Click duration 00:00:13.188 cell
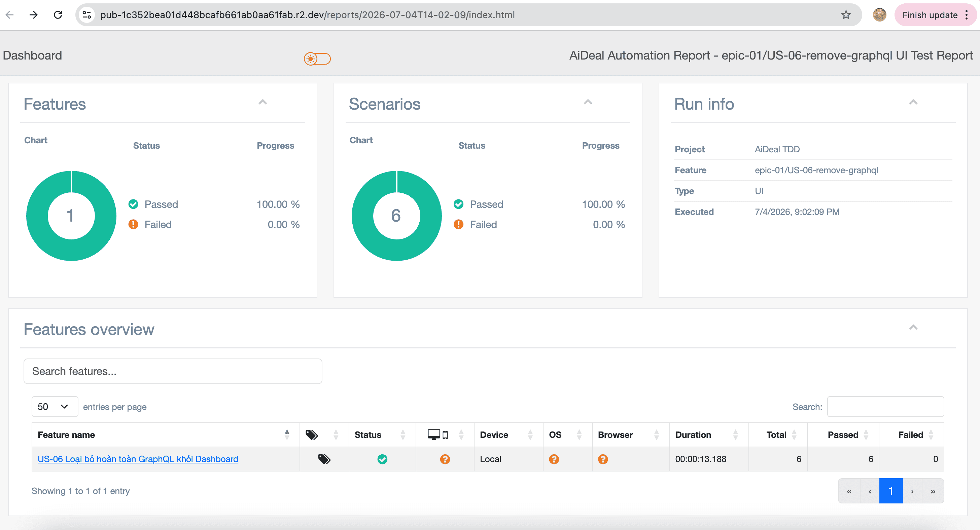The width and height of the screenshot is (980, 530). [709, 459]
